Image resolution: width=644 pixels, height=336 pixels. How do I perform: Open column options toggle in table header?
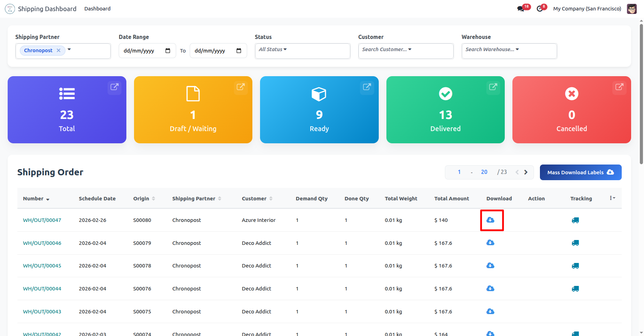point(612,198)
